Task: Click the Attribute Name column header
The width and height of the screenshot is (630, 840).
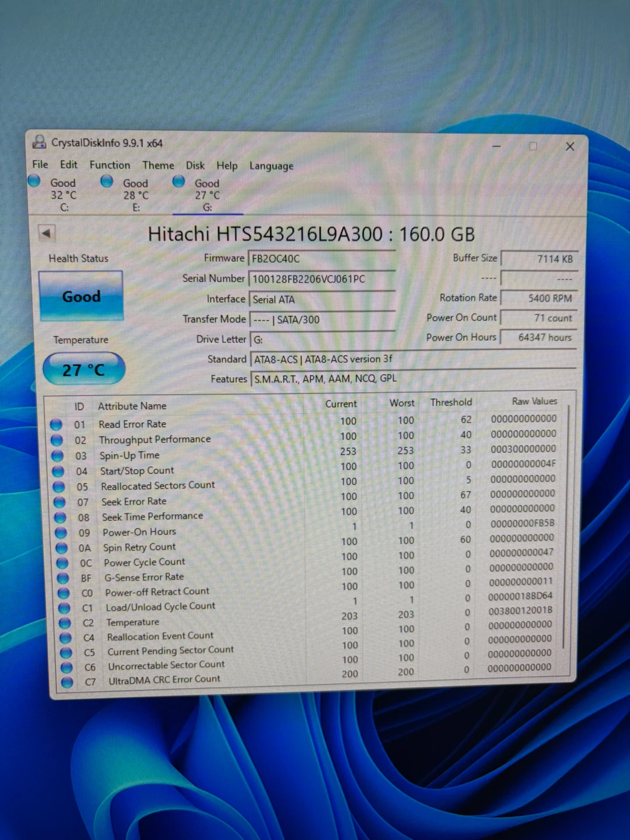Action: (x=132, y=406)
